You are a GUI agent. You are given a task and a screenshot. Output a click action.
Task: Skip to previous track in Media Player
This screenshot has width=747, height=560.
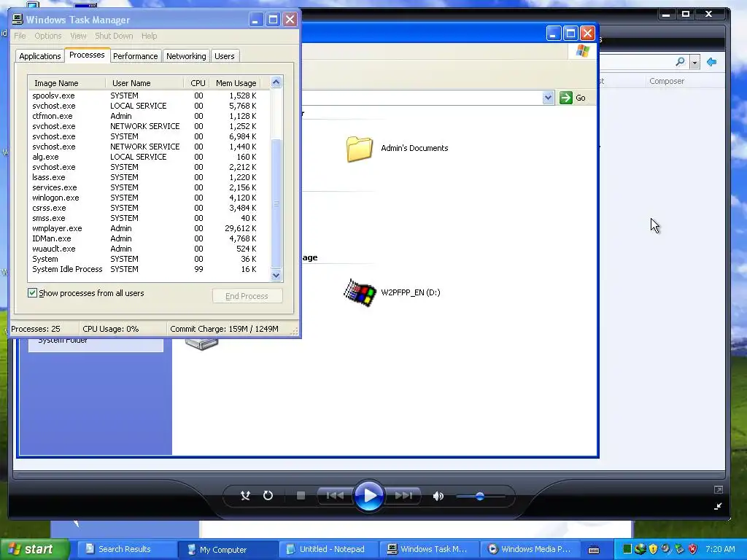point(335,496)
